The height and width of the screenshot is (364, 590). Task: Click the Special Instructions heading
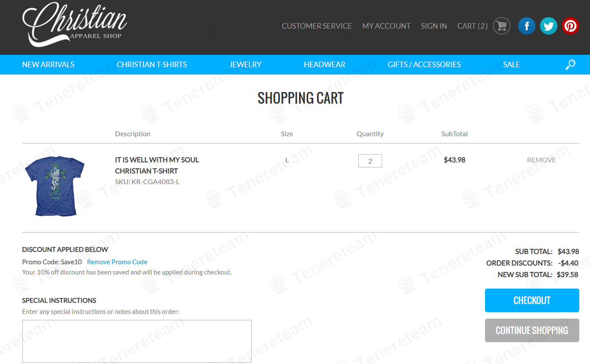[59, 301]
